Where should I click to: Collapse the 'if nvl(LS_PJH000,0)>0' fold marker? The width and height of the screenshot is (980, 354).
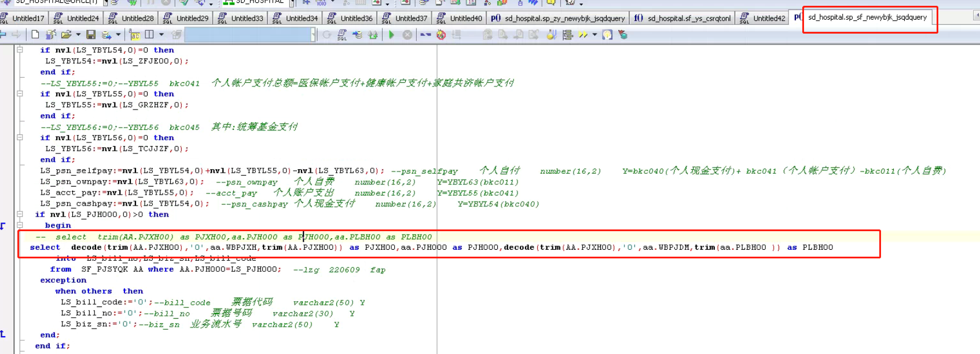point(20,214)
